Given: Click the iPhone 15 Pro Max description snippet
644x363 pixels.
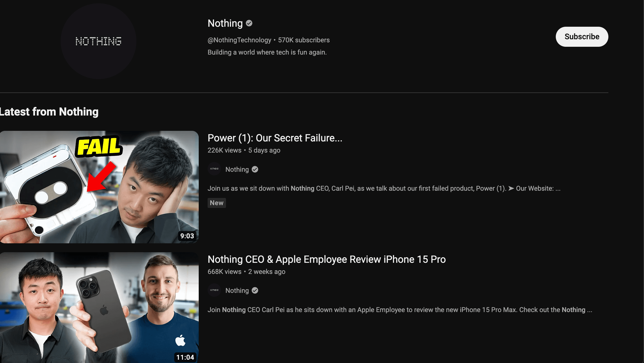Looking at the screenshot, I should [x=400, y=310].
